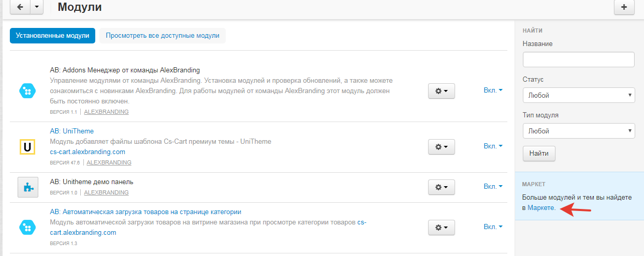Image resolution: width=644 pixels, height=256 pixels.
Task: Focus the Название search field
Action: 579,59
